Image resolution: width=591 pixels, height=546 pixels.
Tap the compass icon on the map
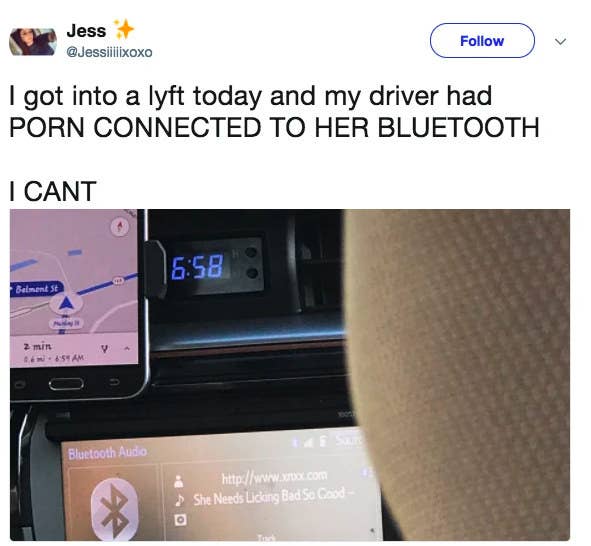point(120,227)
